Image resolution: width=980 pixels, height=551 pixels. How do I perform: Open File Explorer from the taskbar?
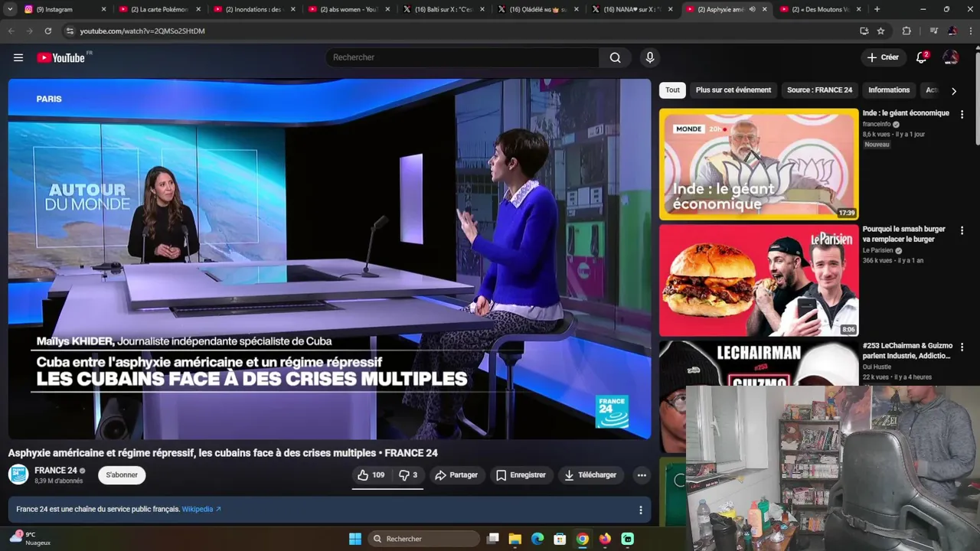point(515,539)
